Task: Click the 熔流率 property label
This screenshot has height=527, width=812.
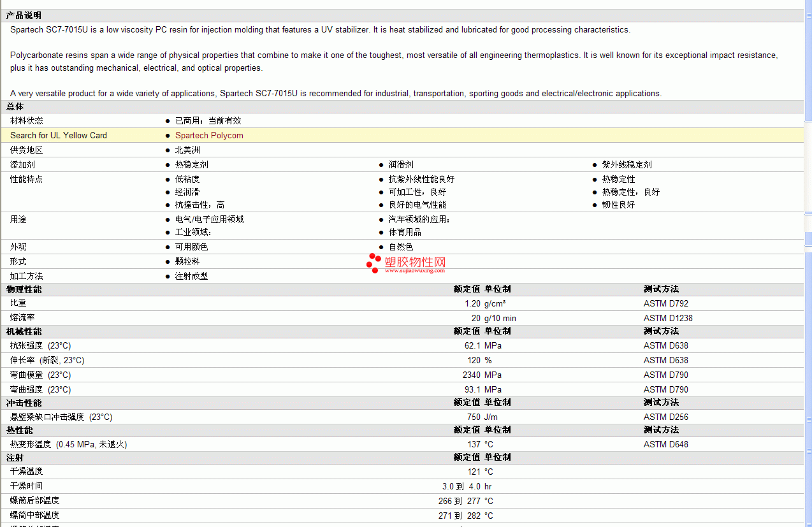Action: point(22,318)
